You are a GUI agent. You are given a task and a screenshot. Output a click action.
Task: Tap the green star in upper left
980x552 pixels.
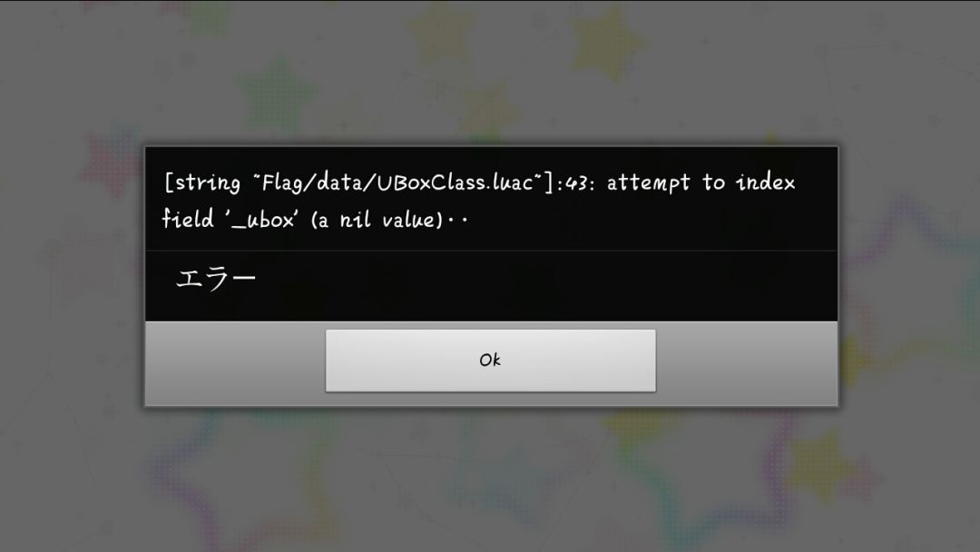(x=277, y=95)
